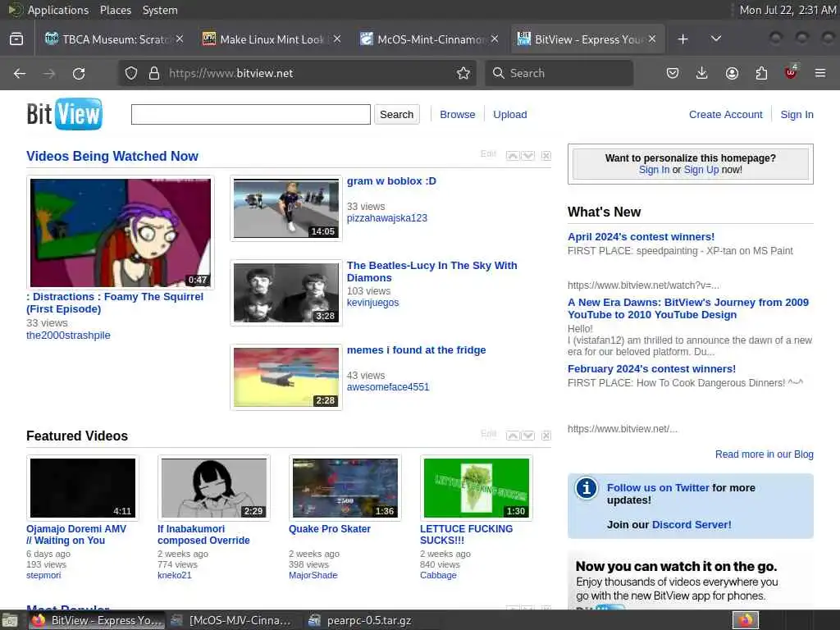
Task: Bookmark this page with the star icon
Action: click(x=463, y=73)
